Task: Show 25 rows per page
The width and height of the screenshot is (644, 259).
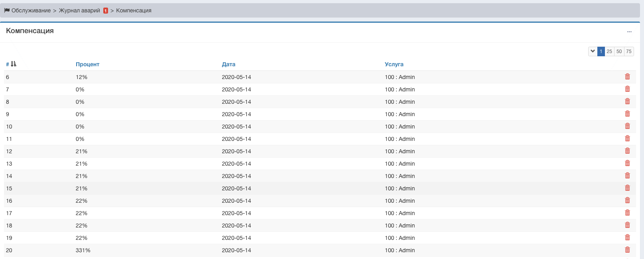Action: click(x=609, y=51)
